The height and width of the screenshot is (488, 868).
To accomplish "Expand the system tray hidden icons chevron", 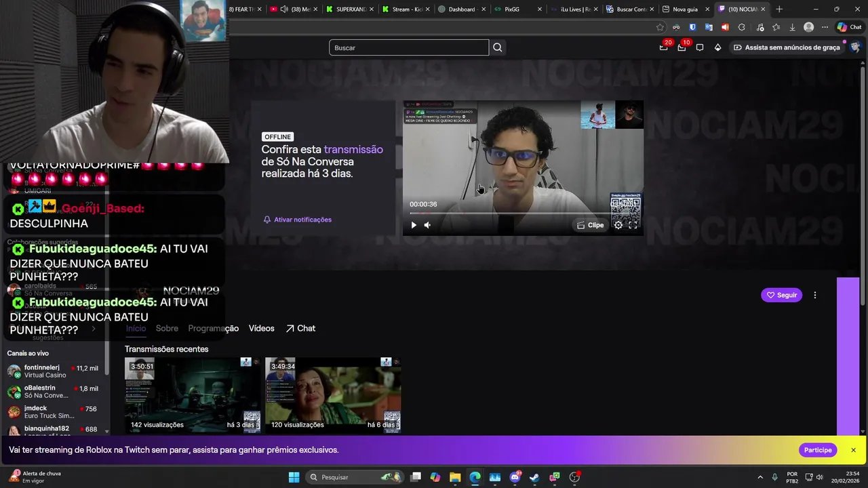I will click(759, 477).
